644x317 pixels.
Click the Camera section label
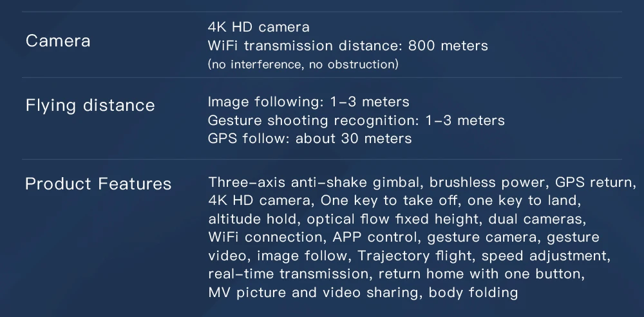(x=58, y=41)
